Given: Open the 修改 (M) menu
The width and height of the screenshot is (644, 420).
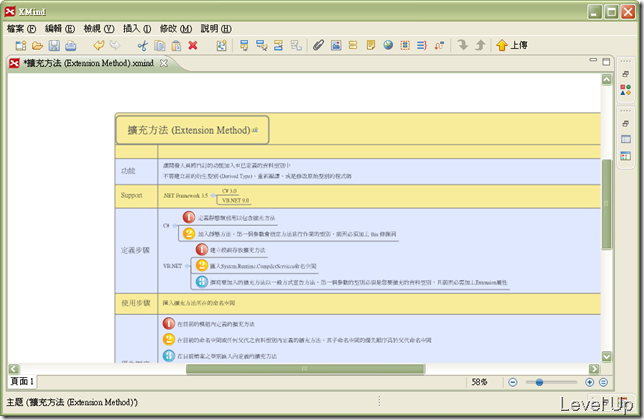Looking at the screenshot, I should tap(176, 28).
